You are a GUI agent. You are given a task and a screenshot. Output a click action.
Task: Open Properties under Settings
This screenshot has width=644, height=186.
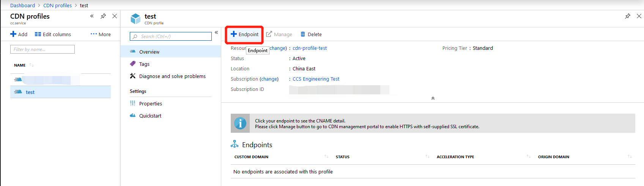point(150,103)
